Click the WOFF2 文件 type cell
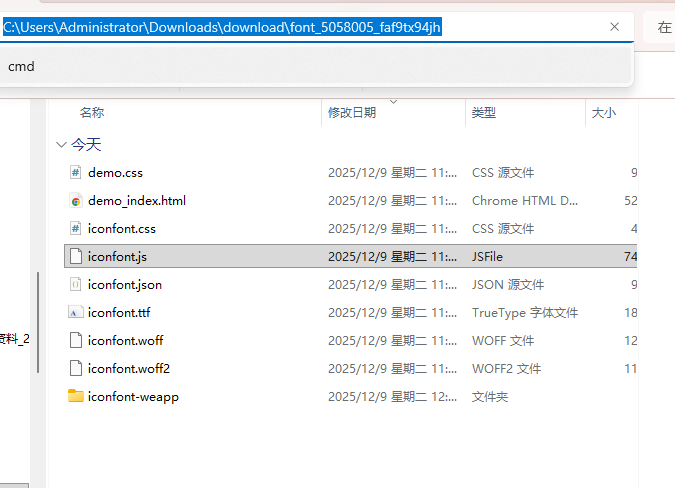This screenshot has width=675, height=488. point(506,369)
